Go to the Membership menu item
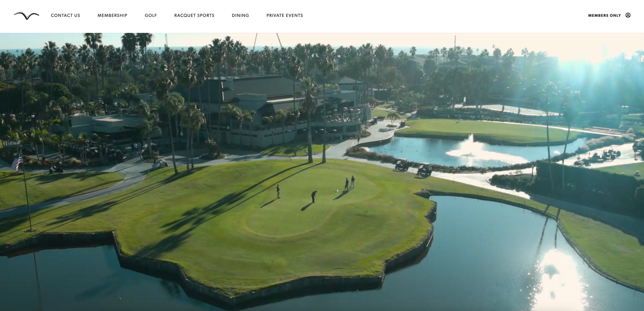Viewport: 644px width, 311px height. (113, 15)
